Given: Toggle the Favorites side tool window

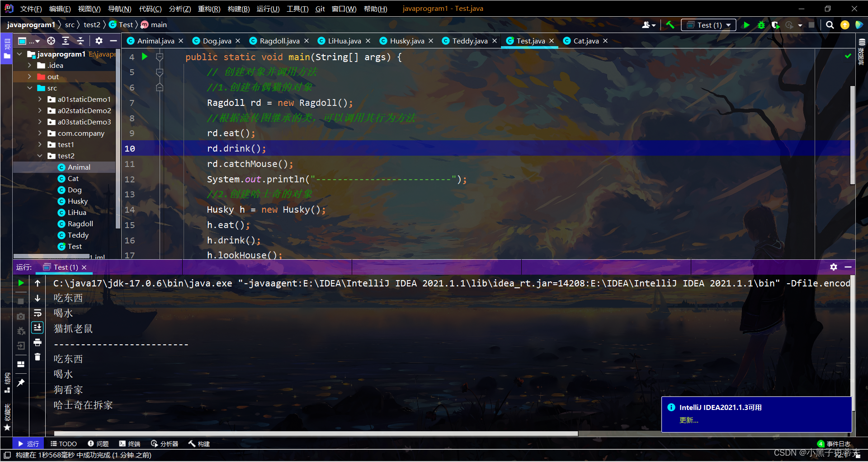Looking at the screenshot, I should [x=7, y=417].
